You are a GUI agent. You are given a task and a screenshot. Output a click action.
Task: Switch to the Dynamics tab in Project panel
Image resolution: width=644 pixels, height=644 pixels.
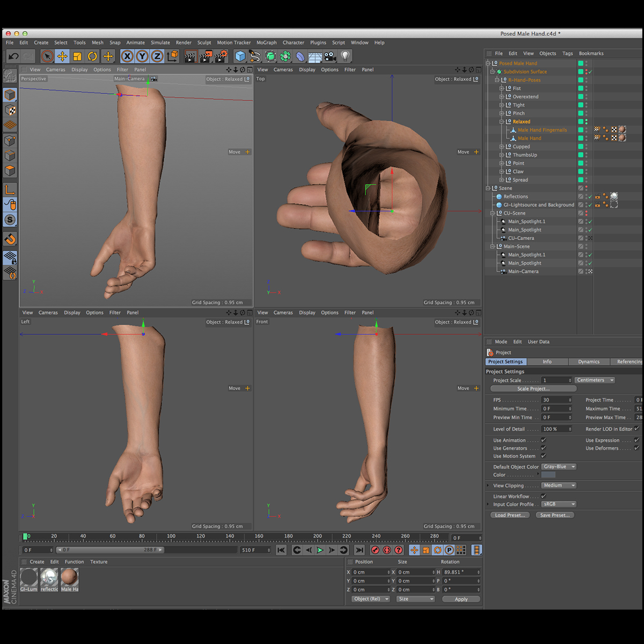tap(589, 361)
